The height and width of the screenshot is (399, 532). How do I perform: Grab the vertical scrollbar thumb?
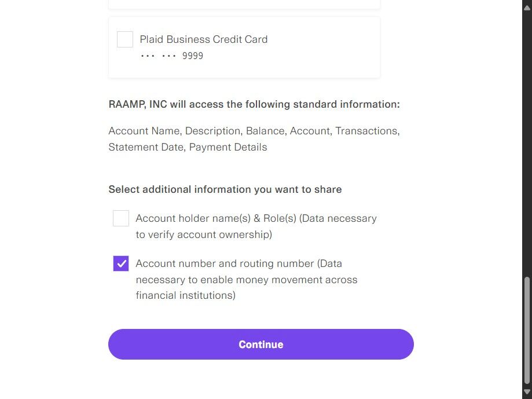point(527,330)
